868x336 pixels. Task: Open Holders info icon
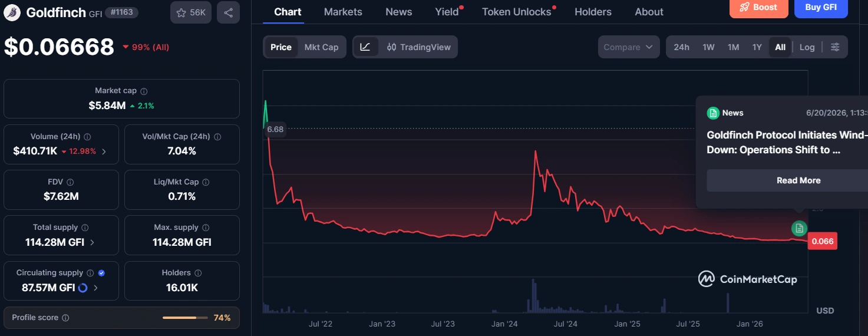(198, 273)
